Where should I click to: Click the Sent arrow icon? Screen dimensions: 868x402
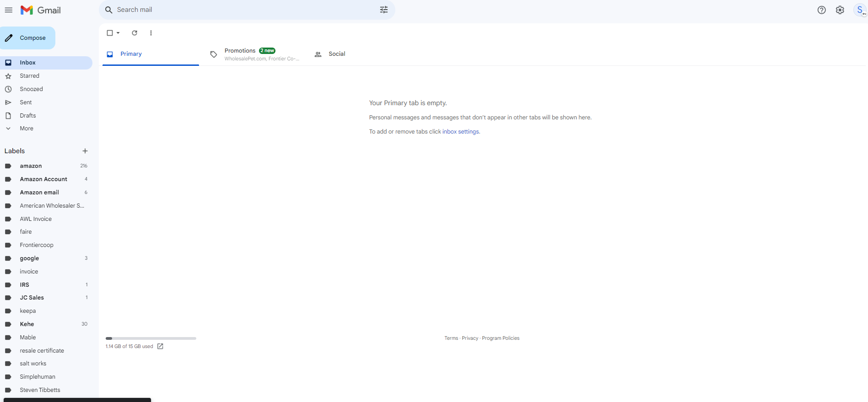[x=8, y=102]
